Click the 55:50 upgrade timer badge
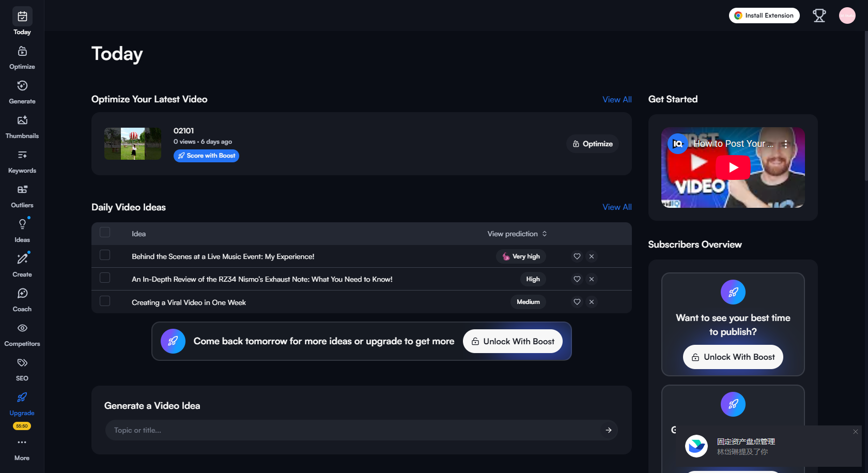The width and height of the screenshot is (868, 473). pos(22,426)
